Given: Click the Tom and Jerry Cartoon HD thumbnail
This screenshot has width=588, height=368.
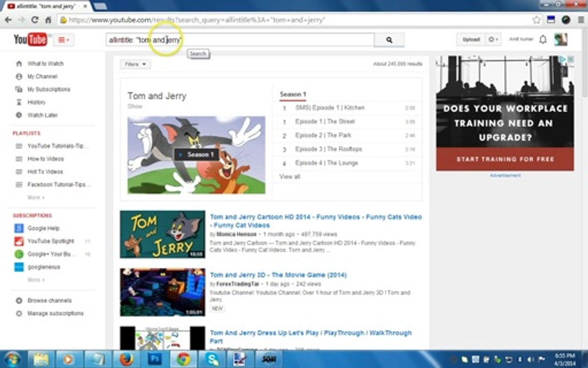Looking at the screenshot, I should pos(162,234).
